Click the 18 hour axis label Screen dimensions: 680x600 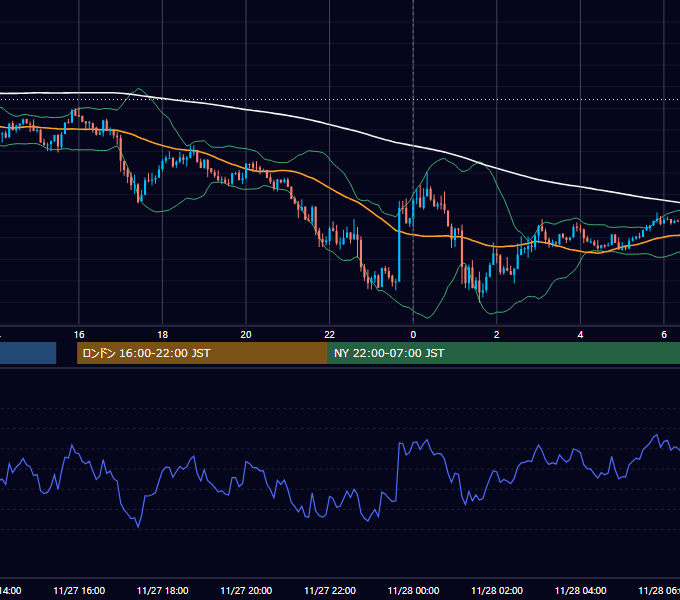pos(163,335)
